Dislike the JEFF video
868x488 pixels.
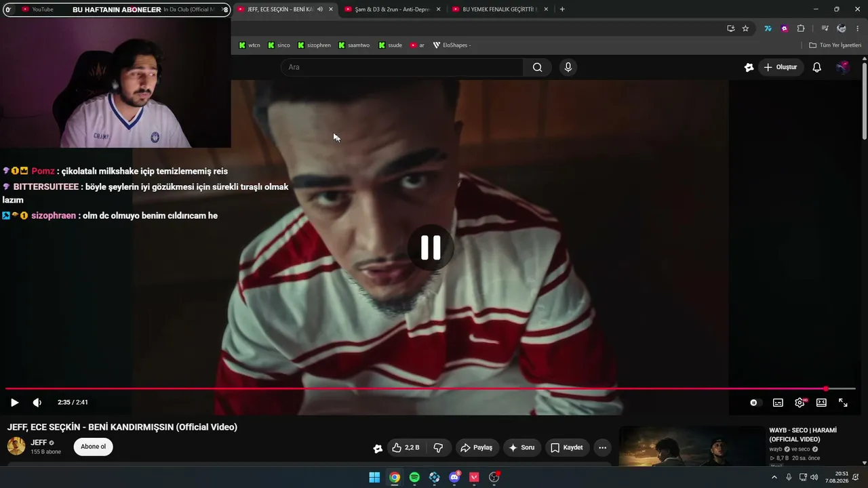438,447
